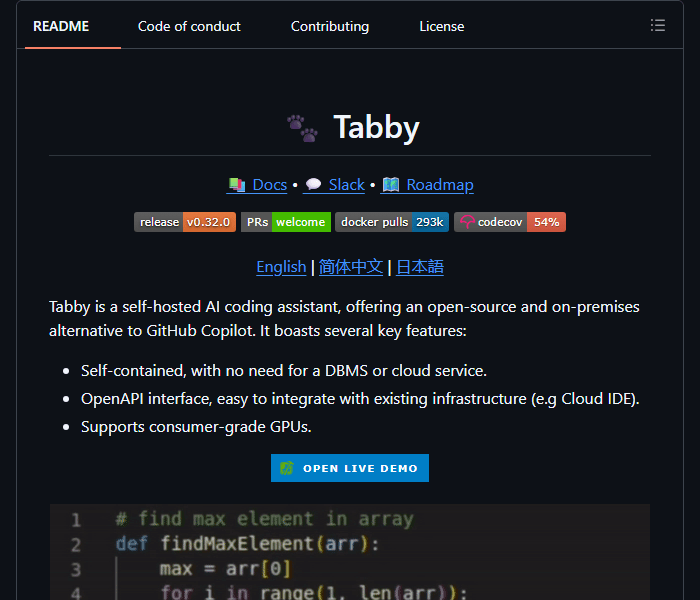The width and height of the screenshot is (700, 600).
Task: Switch to the README tab
Action: [61, 26]
